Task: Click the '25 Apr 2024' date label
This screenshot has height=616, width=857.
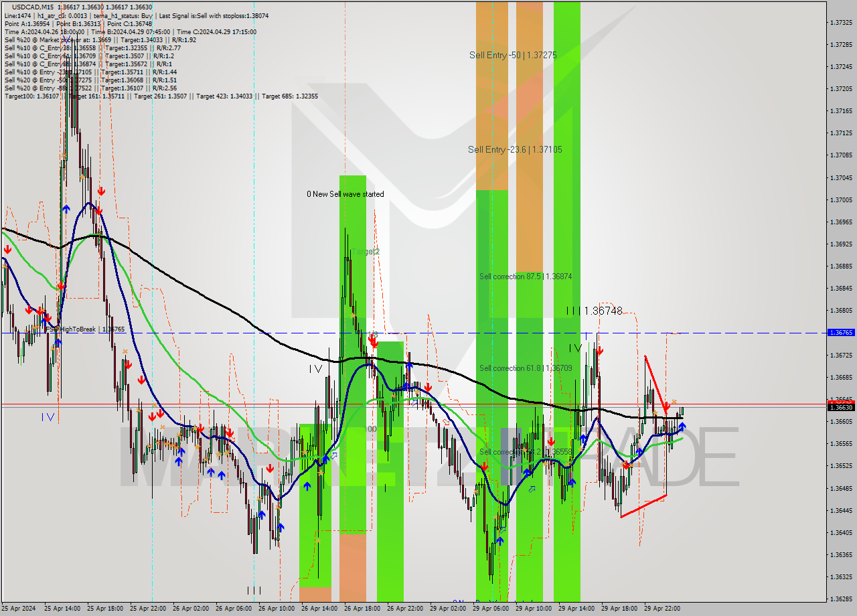Action: pos(19,609)
